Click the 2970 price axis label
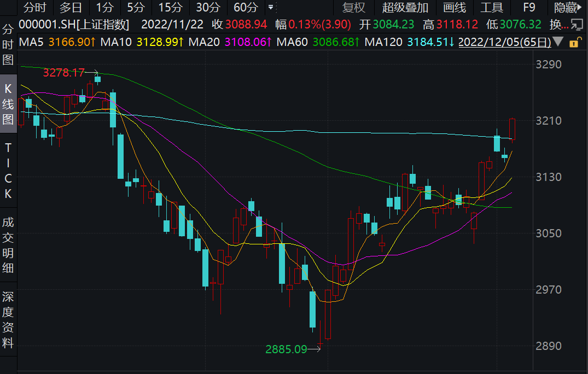The image size is (588, 374). [x=549, y=290]
